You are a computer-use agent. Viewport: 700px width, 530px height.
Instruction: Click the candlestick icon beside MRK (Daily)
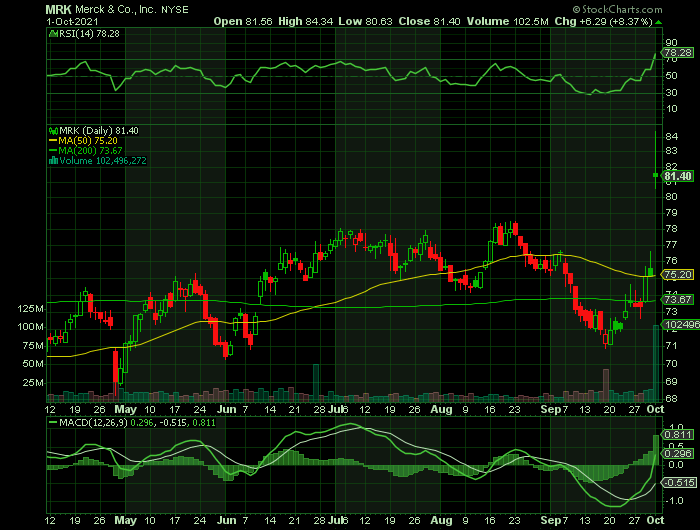[x=54, y=131]
